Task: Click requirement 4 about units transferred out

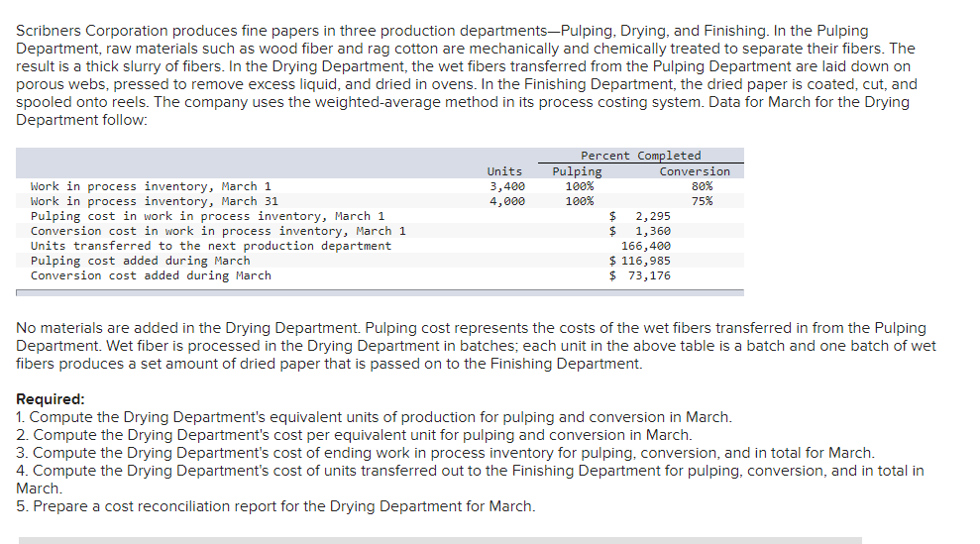Action: pyautogui.click(x=470, y=479)
